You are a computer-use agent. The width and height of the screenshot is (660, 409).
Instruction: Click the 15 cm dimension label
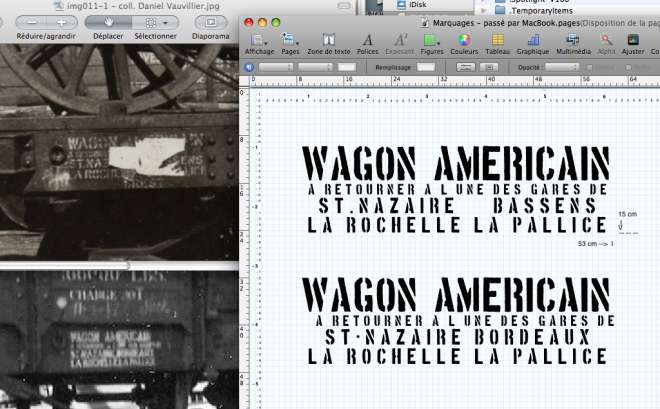tap(628, 214)
